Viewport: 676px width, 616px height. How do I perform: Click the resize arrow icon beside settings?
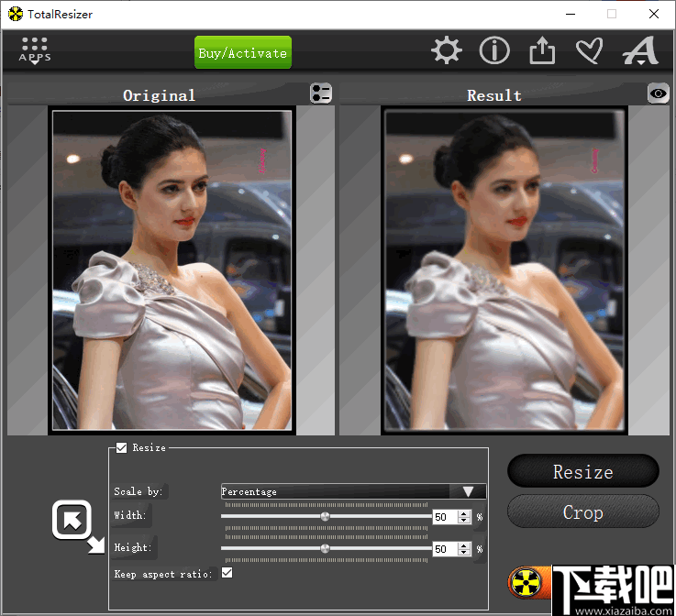point(79,526)
